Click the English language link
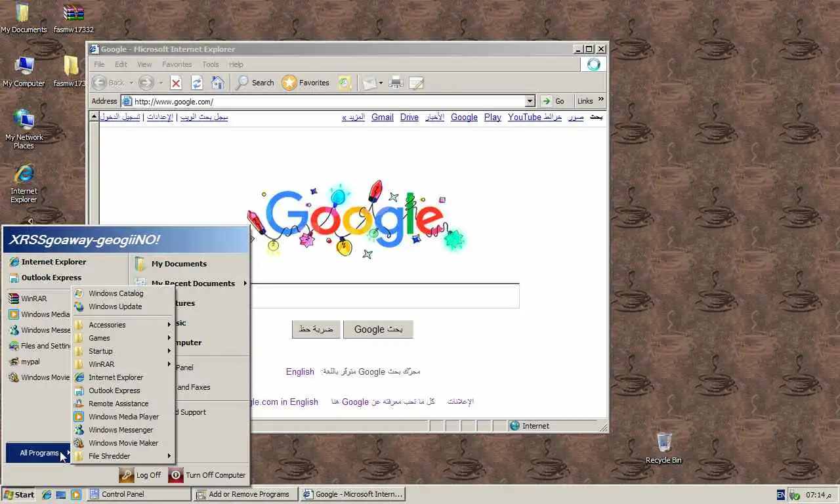 [300, 371]
